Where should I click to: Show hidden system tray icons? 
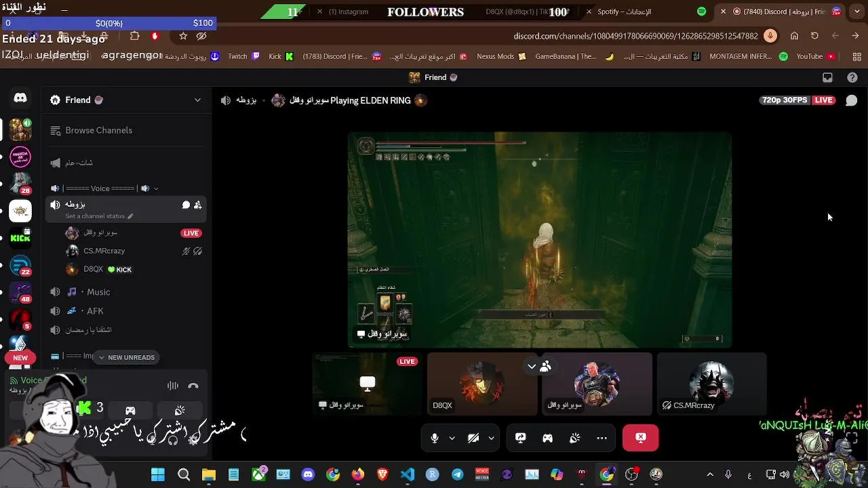[x=710, y=474]
